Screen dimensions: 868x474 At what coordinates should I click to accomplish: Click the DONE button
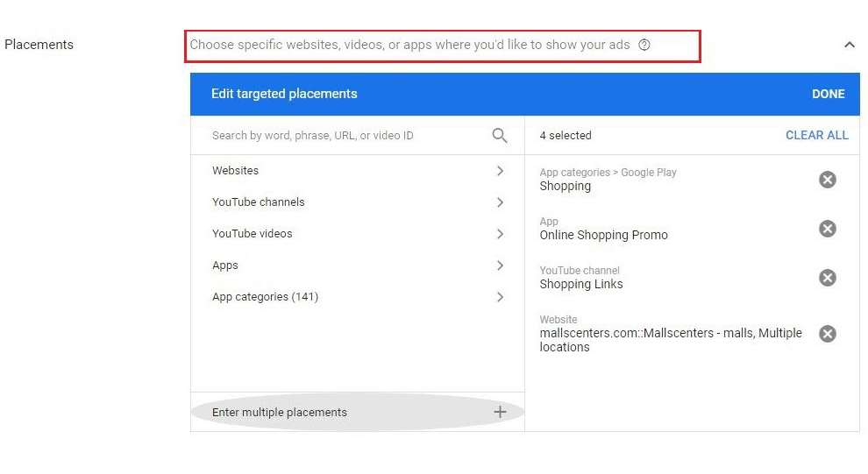pos(829,94)
